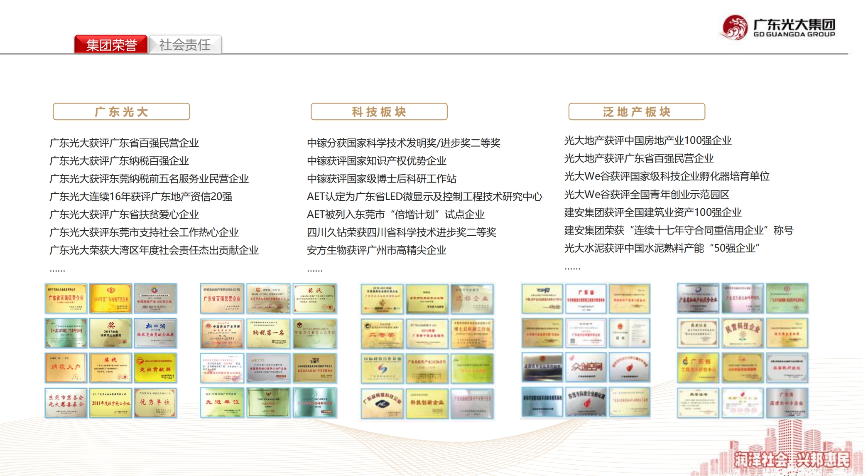Open the 广东省知识产权优势企业 plaque
The image size is (868, 476).
click(698, 298)
